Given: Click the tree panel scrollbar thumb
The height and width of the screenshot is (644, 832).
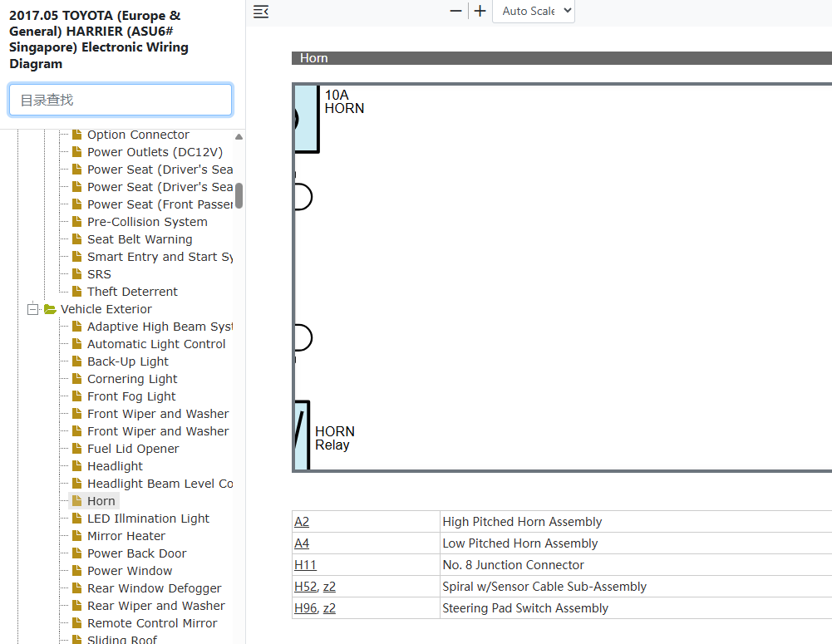Looking at the screenshot, I should point(239,196).
